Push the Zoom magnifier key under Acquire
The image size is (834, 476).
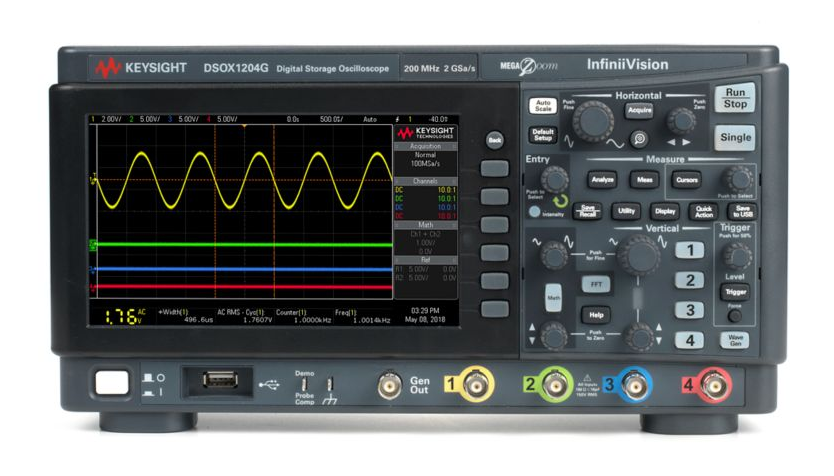point(640,139)
